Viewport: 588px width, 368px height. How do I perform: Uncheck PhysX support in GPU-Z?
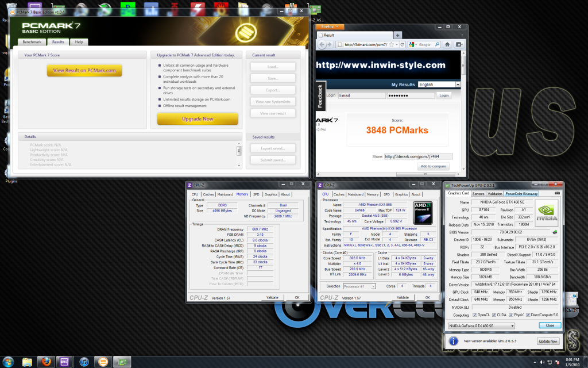point(511,315)
